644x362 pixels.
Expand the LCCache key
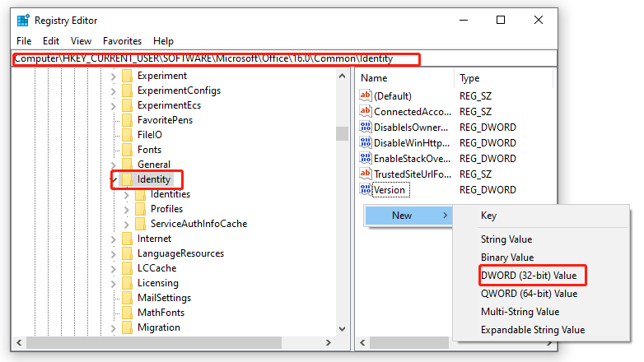pyautogui.click(x=114, y=268)
